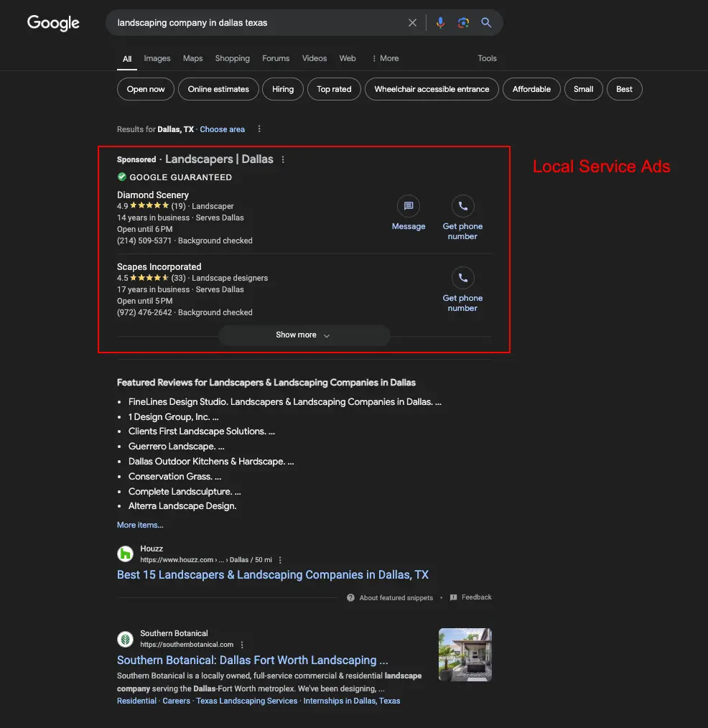Viewport: 708px width, 728px height.
Task: Switch to the All tab
Action: 127,59
